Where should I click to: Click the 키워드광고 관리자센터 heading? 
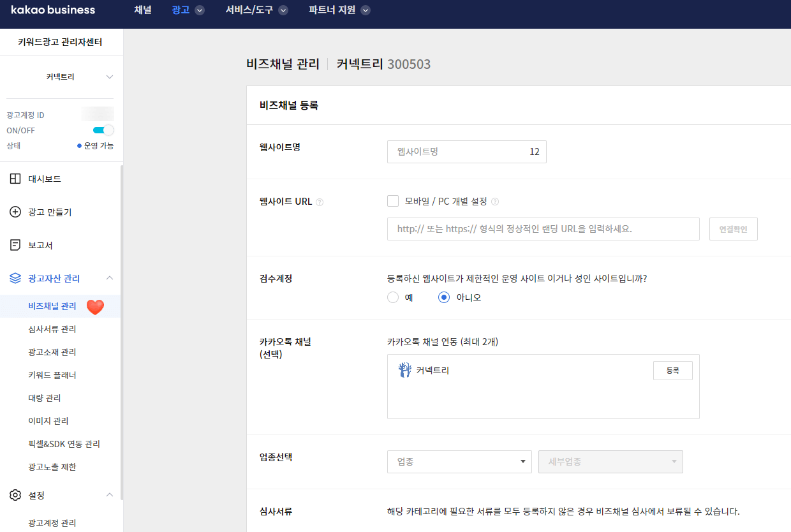[x=61, y=42]
